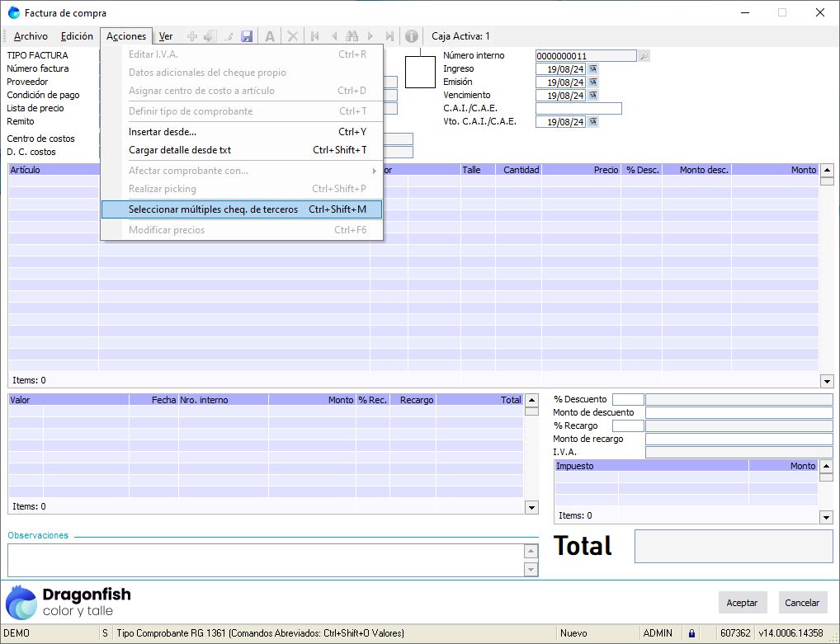
Task: Click Observaciones scroll down arrow
Action: pyautogui.click(x=531, y=569)
